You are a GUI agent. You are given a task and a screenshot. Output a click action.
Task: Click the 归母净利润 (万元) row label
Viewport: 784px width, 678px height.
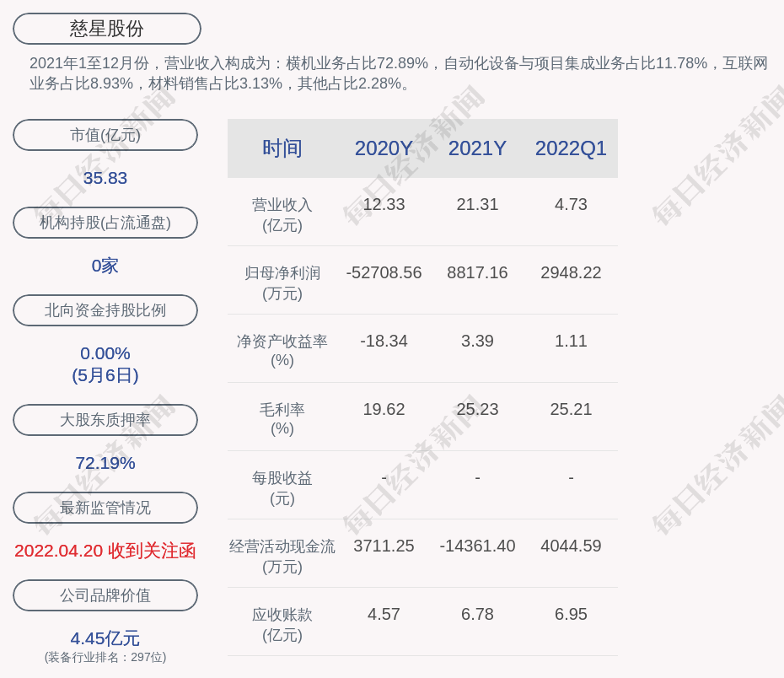282,283
